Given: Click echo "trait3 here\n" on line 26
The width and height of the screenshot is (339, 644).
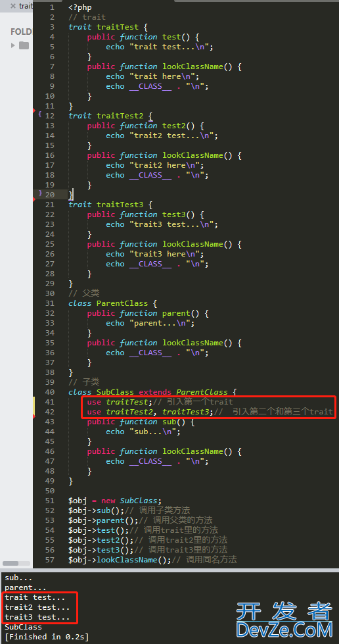Looking at the screenshot, I should tap(155, 254).
